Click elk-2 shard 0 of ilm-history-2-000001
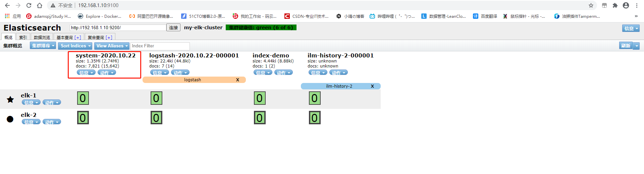 pyautogui.click(x=315, y=118)
